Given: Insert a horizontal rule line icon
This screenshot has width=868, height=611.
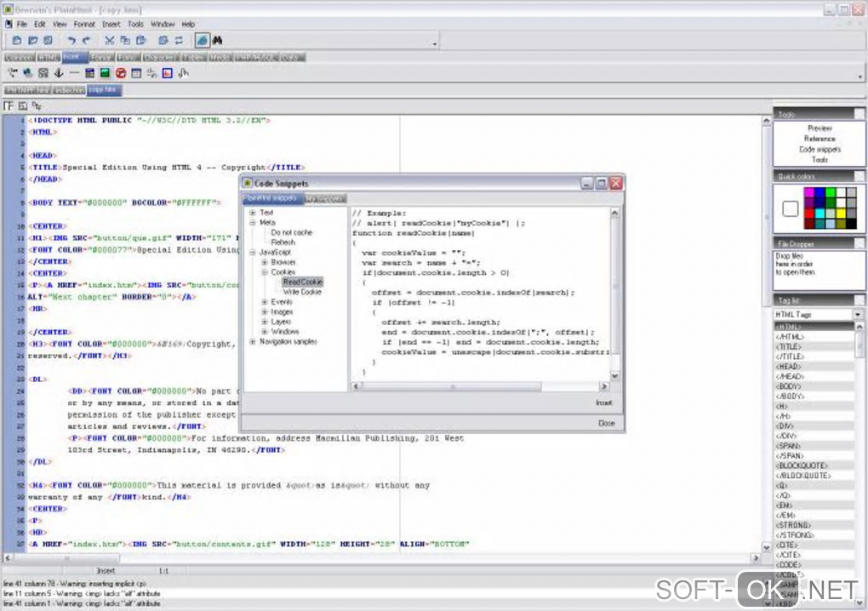Looking at the screenshot, I should pyautogui.click(x=74, y=73).
